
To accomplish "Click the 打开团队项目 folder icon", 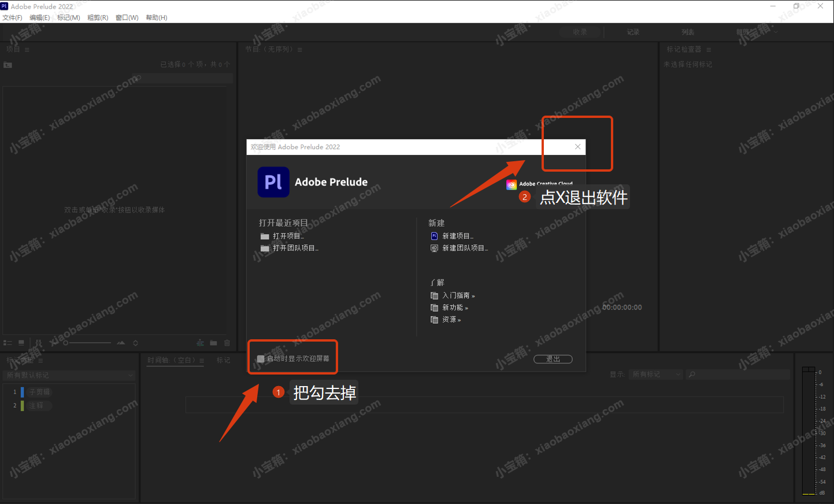I will 265,248.
